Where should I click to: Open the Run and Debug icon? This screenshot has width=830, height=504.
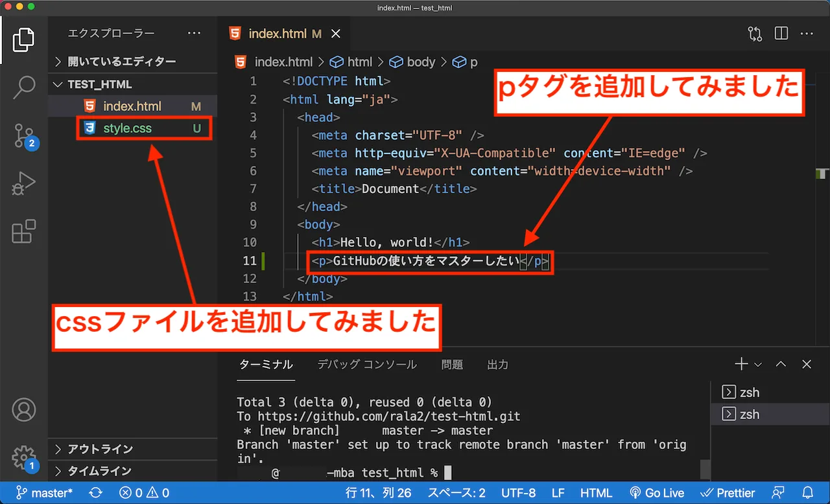(24, 183)
